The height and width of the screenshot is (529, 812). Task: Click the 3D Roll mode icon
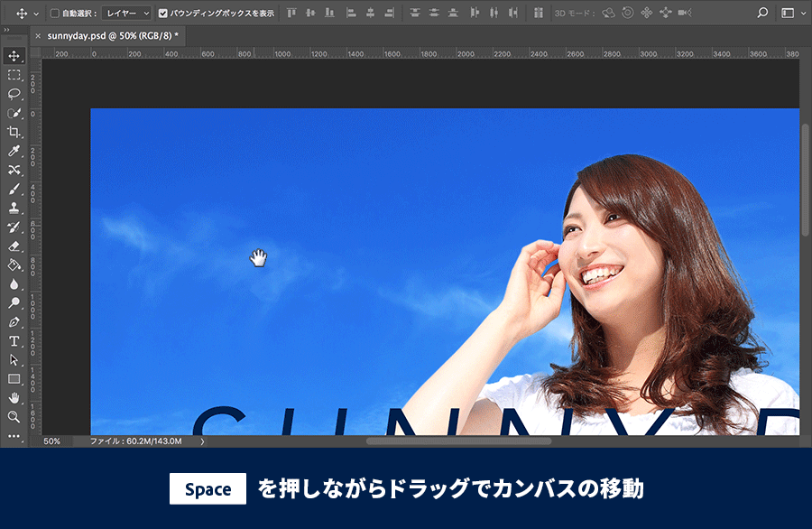coord(628,13)
